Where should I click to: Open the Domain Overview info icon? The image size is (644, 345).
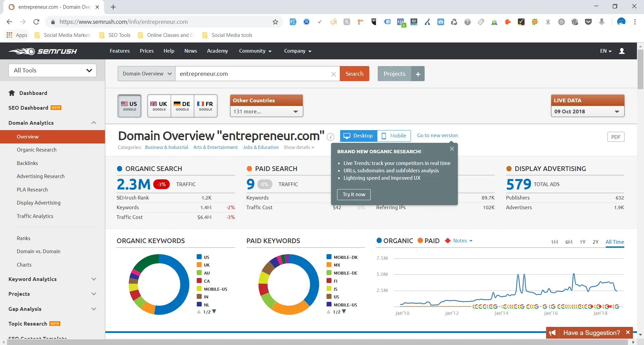(x=330, y=137)
